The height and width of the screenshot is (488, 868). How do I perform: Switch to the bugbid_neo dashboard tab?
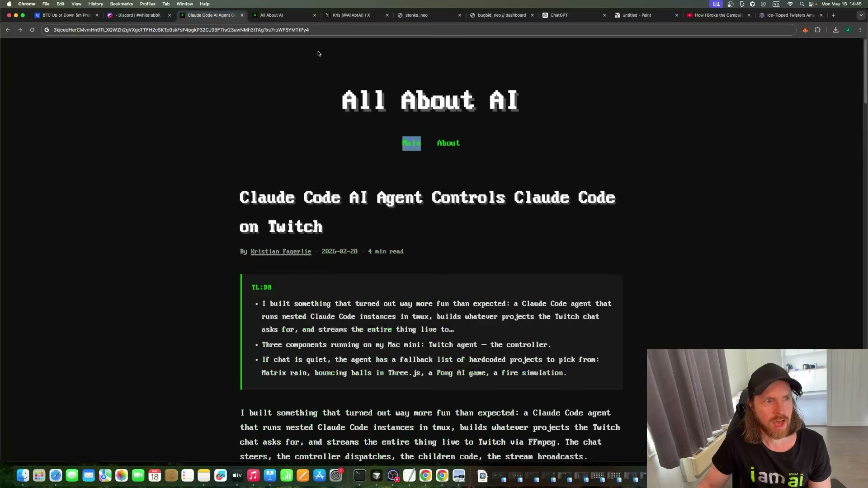point(502,15)
